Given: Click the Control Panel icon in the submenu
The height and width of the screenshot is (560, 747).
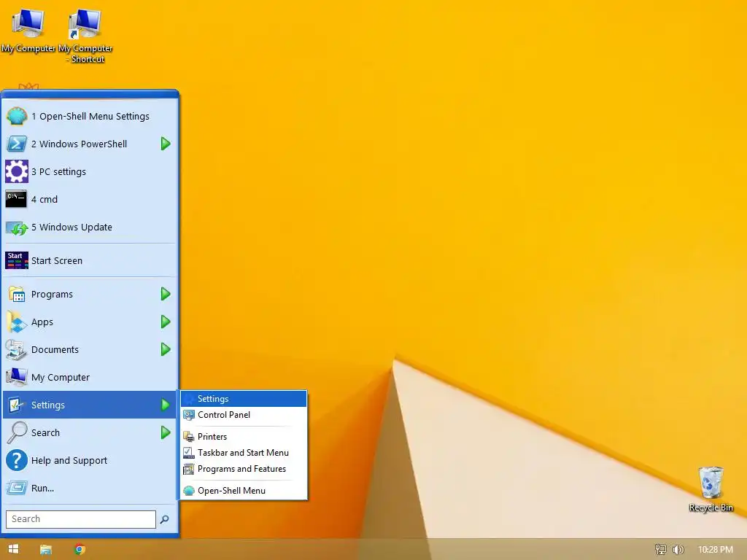Looking at the screenshot, I should pos(189,415).
